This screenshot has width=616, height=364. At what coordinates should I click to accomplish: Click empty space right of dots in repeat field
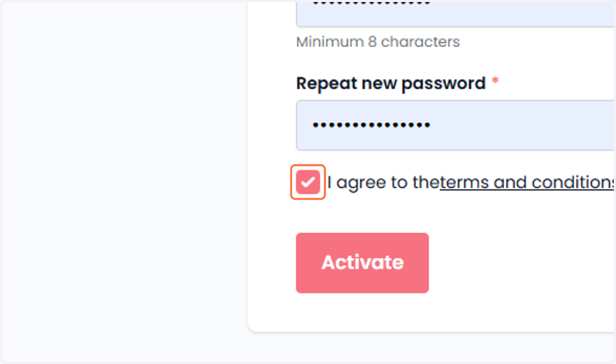524,125
